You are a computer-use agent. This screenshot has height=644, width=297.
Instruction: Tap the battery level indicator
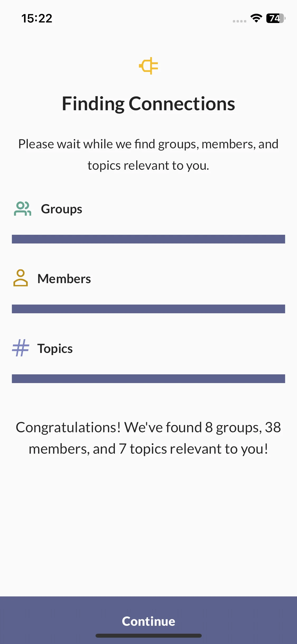tap(276, 18)
